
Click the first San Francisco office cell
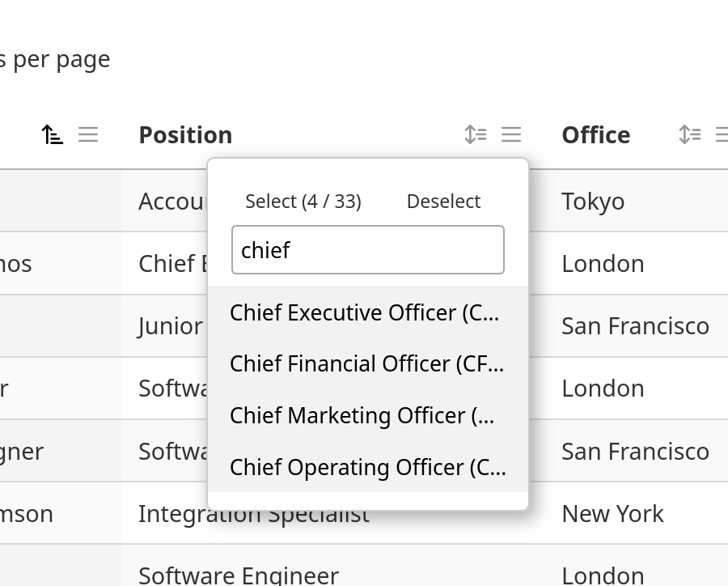(x=635, y=326)
